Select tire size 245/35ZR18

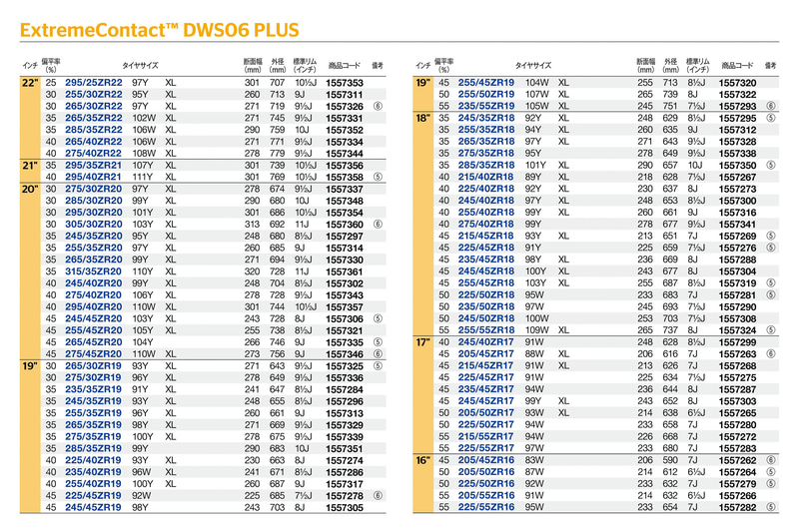(486, 118)
